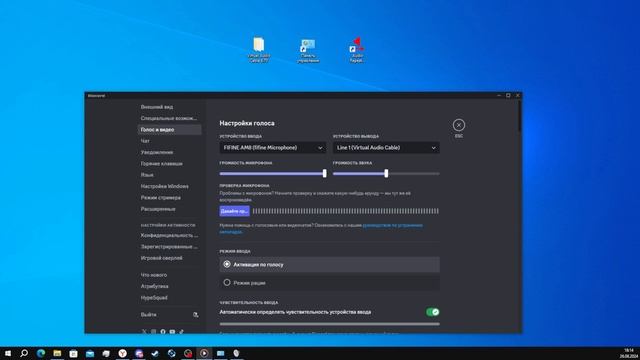
Task: Click the microphone volume slider handle
Action: tap(324, 173)
